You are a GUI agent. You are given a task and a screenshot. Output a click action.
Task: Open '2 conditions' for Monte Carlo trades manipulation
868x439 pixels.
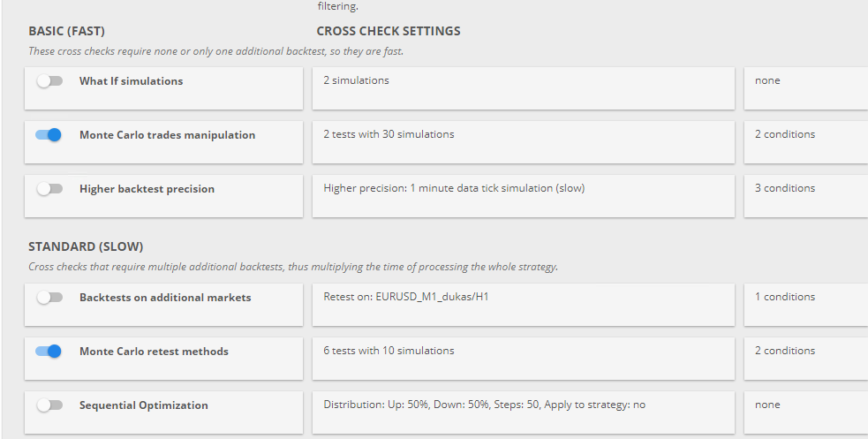(805, 142)
